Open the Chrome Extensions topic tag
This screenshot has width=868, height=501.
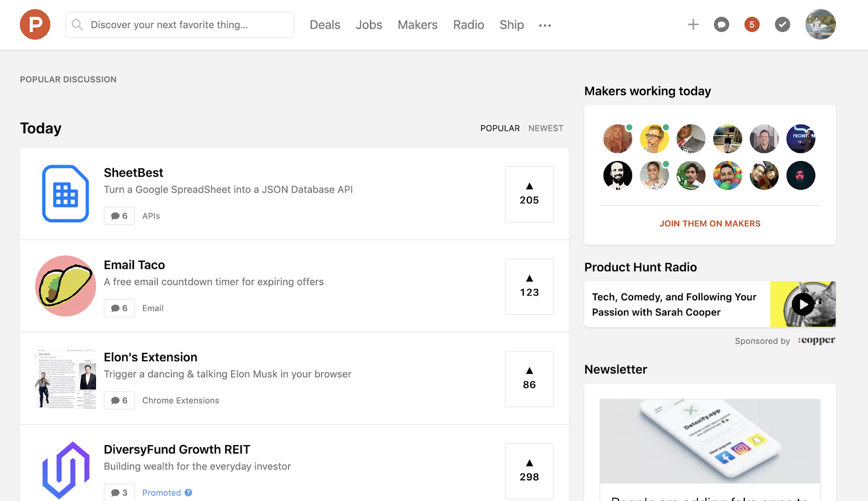tap(181, 400)
